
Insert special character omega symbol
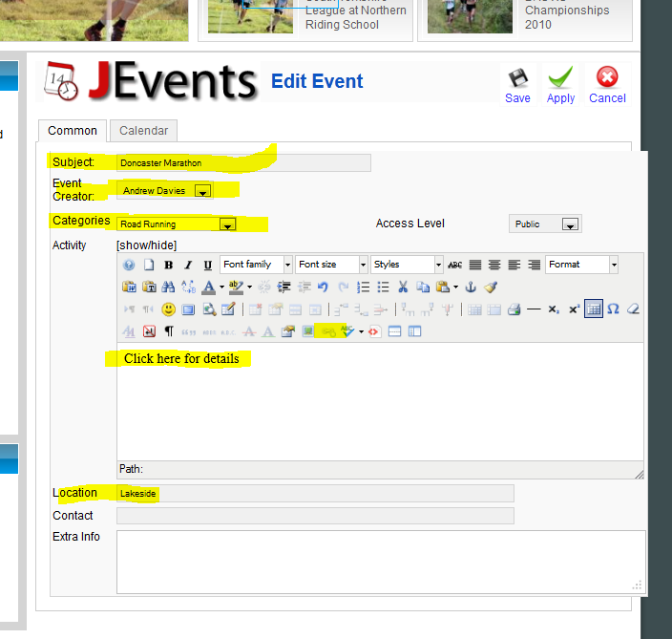click(x=613, y=309)
